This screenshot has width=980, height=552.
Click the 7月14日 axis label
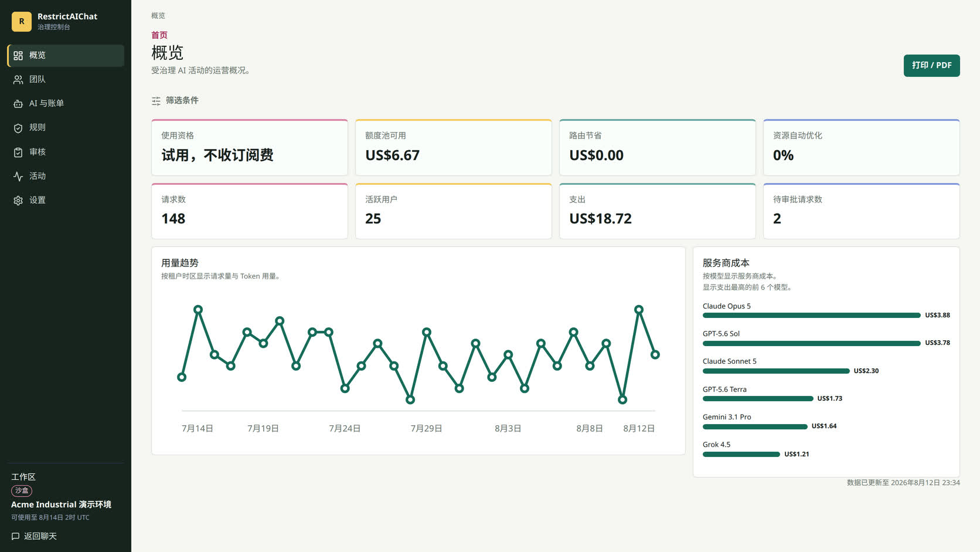[198, 429]
